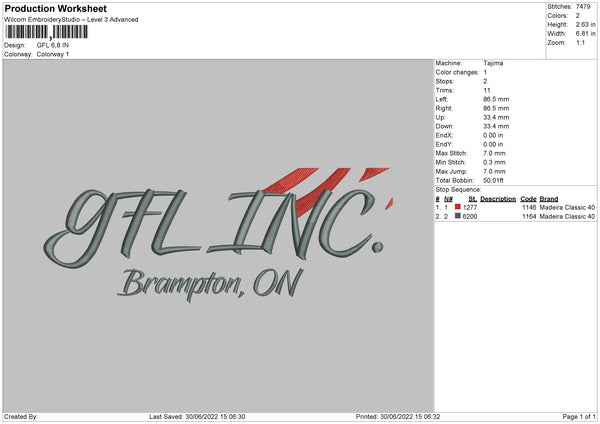
Task: Click the 'Description' column header
Action: pyautogui.click(x=498, y=199)
